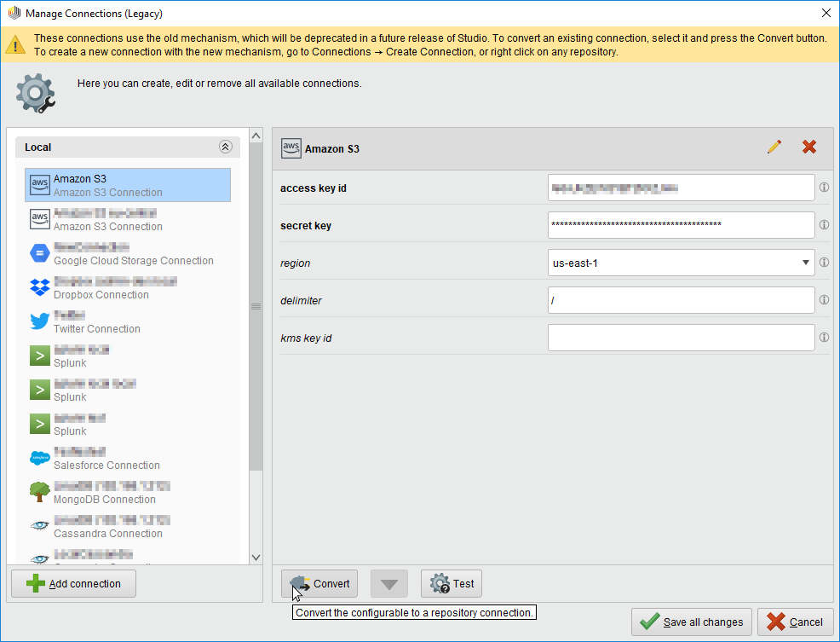Click into the kms key id field
The height and width of the screenshot is (642, 840).
[681, 338]
